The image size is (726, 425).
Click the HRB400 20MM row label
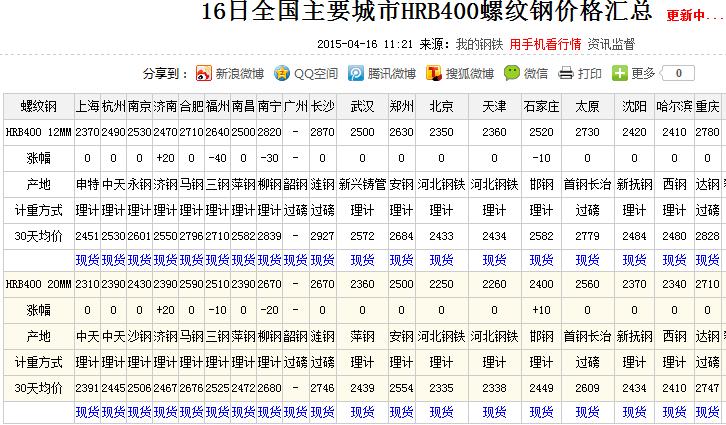(x=39, y=284)
